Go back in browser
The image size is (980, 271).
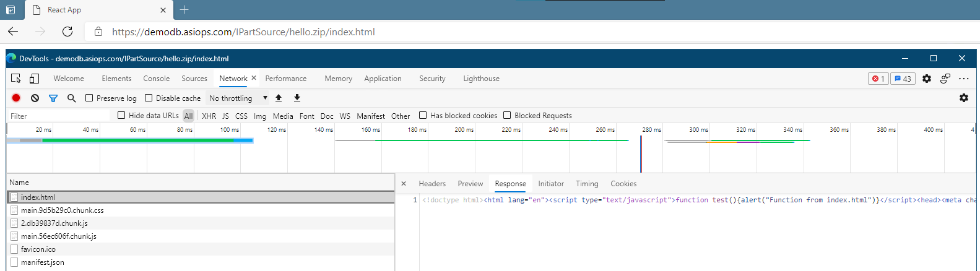pyautogui.click(x=13, y=32)
